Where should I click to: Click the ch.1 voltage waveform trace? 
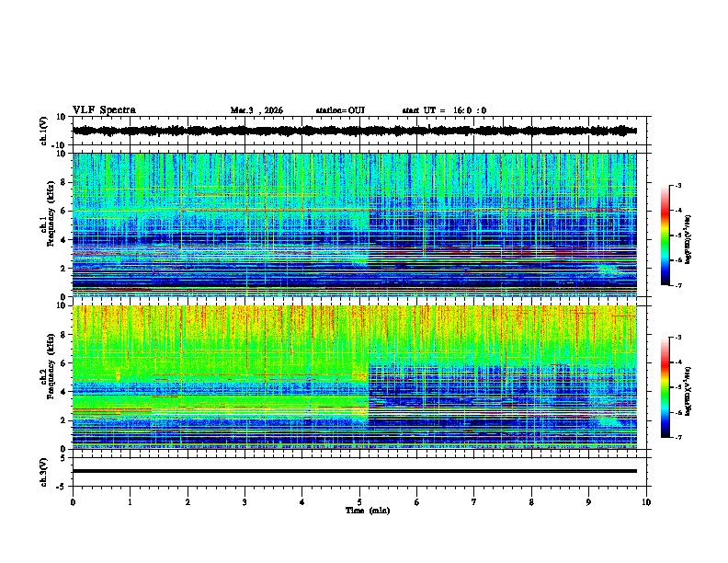pos(355,131)
